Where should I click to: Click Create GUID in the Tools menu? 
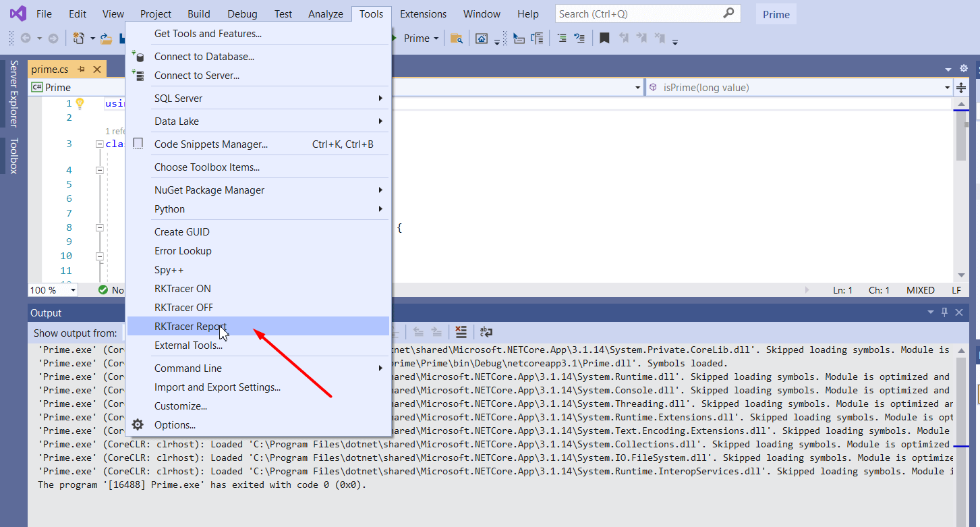pyautogui.click(x=182, y=231)
